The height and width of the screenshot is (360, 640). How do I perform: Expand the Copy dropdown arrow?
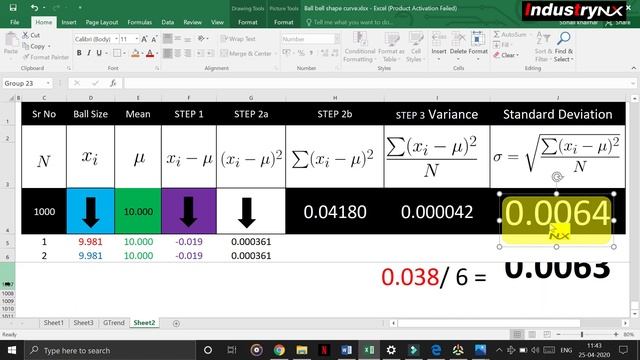49,47
